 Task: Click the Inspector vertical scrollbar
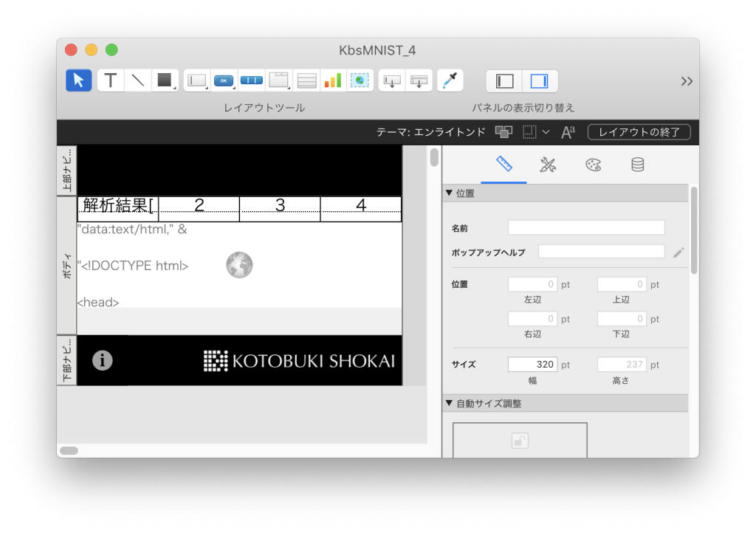(x=694, y=230)
